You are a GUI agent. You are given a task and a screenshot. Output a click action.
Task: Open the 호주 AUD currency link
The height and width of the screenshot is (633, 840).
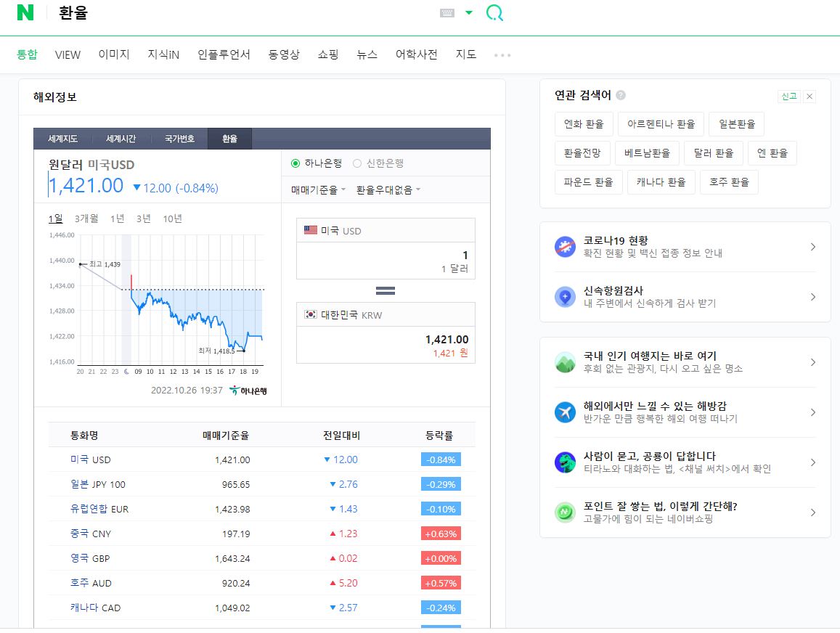pos(91,583)
